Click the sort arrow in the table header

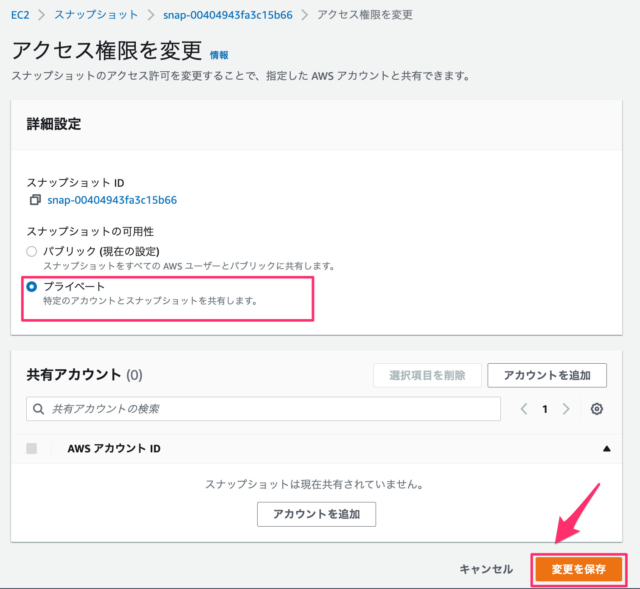tap(607, 449)
